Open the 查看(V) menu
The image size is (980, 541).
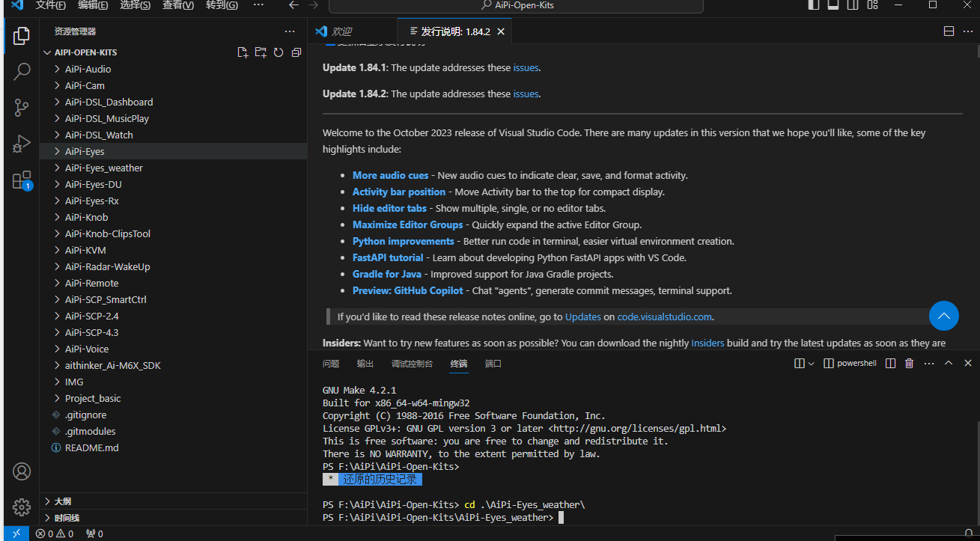[178, 5]
